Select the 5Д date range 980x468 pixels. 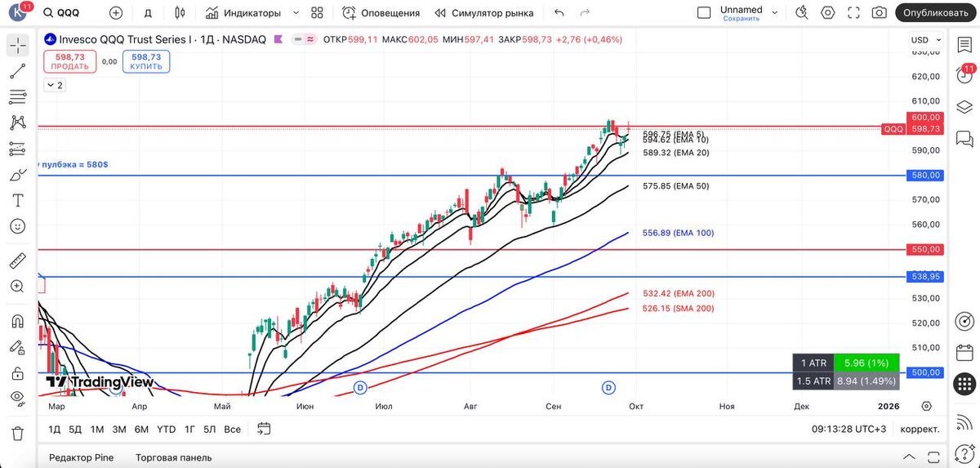(x=75, y=429)
